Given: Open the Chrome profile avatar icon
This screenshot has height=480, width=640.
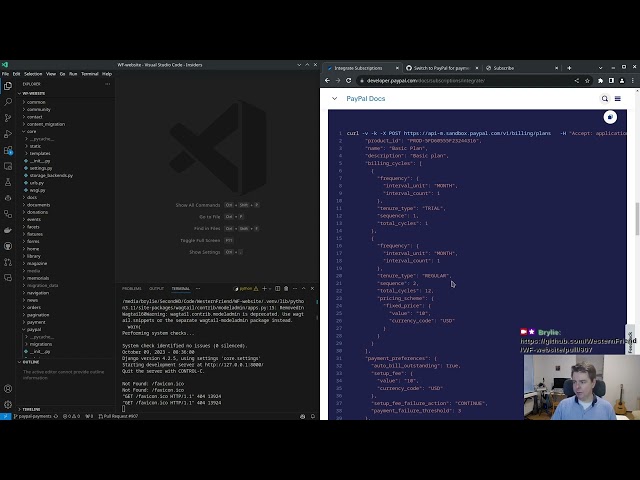Looking at the screenshot, I should click(622, 81).
